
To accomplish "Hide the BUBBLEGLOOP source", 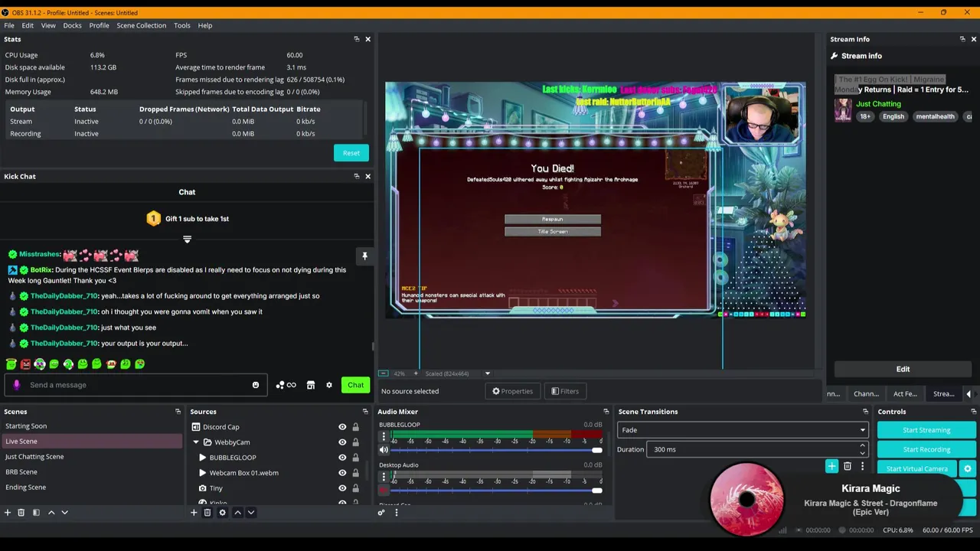I will [x=342, y=458].
